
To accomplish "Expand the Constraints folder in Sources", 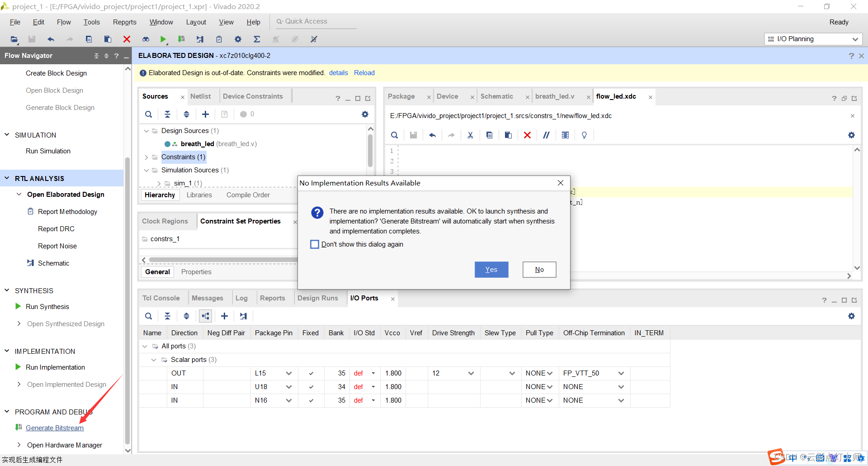I will [146, 157].
